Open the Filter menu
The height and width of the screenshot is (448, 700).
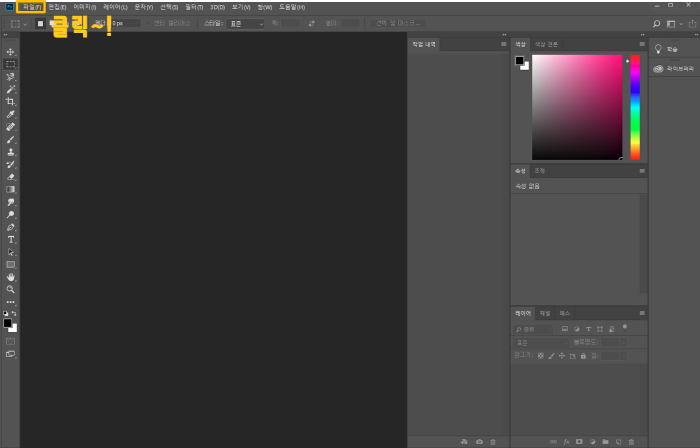click(194, 7)
